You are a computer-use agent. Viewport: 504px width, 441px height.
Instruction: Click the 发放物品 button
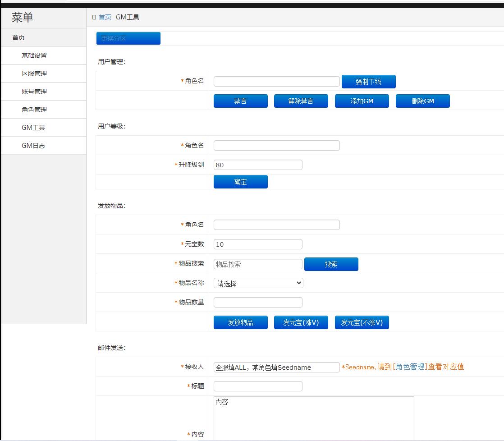coord(240,322)
